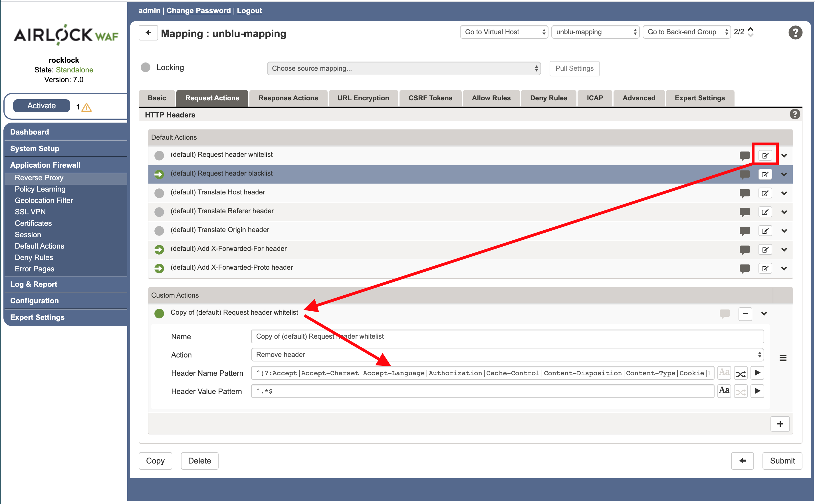This screenshot has height=504, width=815.
Task: Click invert pattern icon for Header Name Pattern
Action: 740,373
